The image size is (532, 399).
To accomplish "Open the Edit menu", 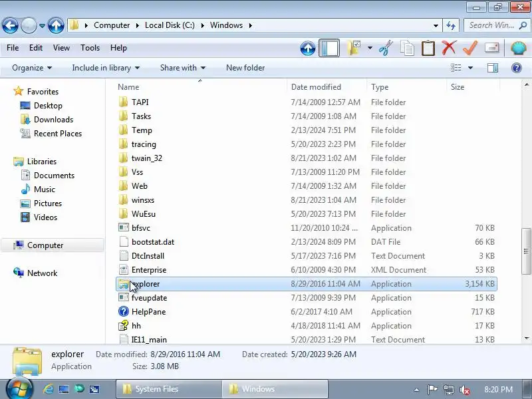I will pyautogui.click(x=36, y=48).
